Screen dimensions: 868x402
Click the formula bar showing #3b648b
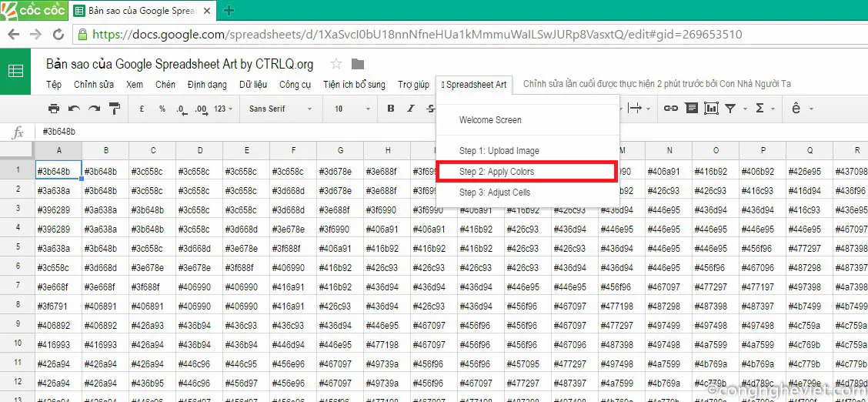pos(451,132)
